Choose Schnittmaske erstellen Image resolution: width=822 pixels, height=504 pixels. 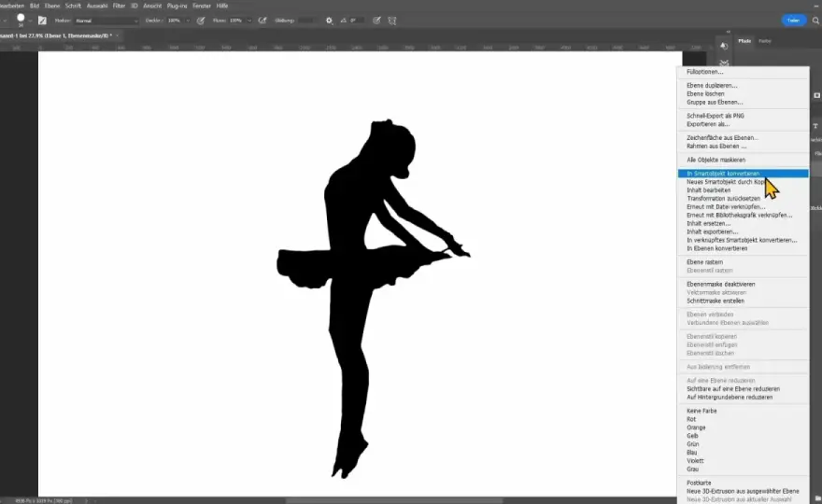(743, 301)
